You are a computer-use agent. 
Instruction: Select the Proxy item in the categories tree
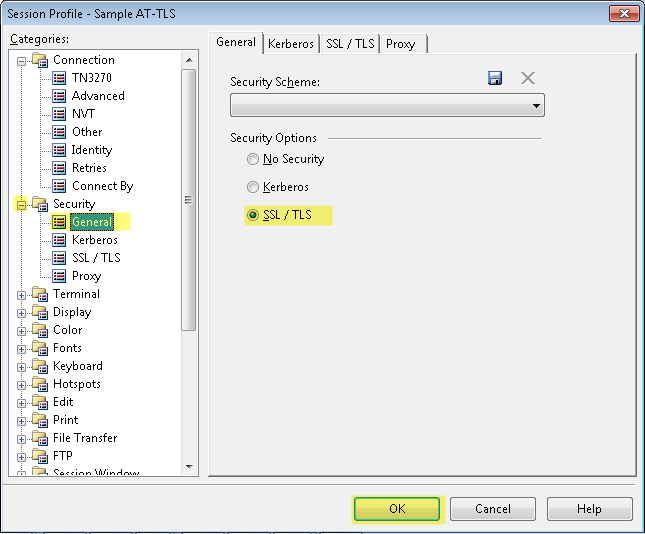point(86,276)
